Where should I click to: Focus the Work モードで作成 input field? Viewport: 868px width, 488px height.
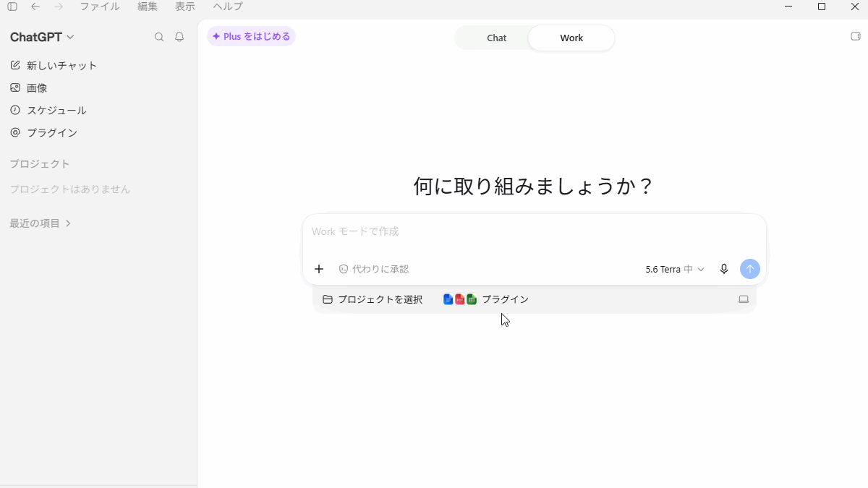pos(534,232)
